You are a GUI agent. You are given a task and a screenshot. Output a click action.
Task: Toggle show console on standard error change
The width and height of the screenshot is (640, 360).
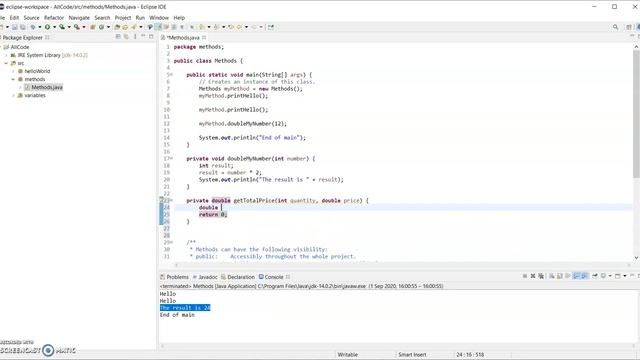(584, 276)
